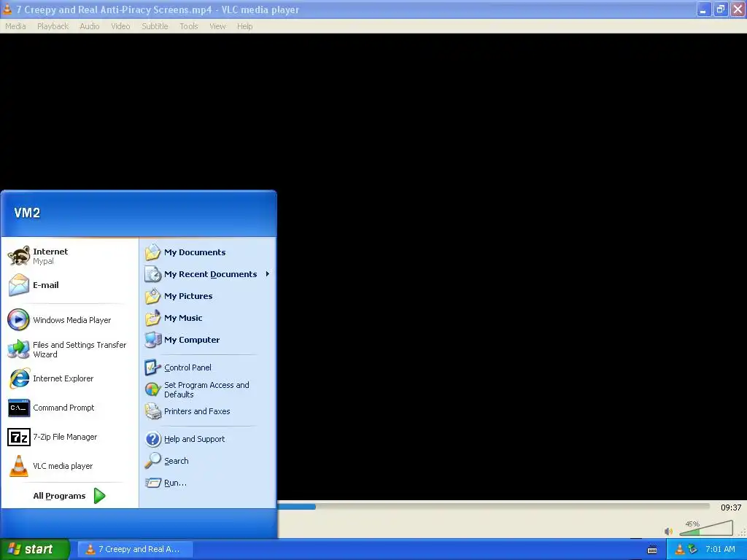Viewport: 747px width, 560px height.
Task: Open My Documents folder
Action: pos(208,252)
